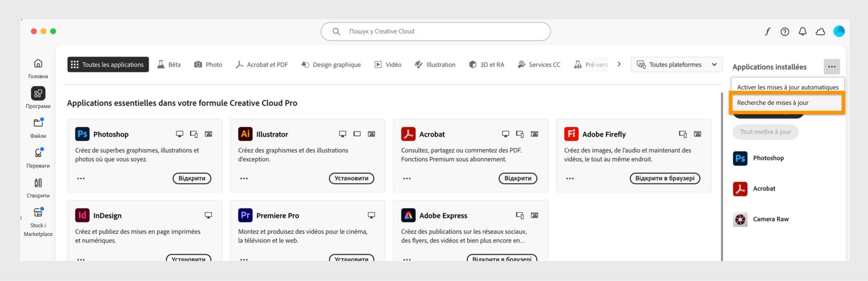The width and height of the screenshot is (868, 281).
Task: Switch to the Services CC tab
Action: tap(539, 65)
